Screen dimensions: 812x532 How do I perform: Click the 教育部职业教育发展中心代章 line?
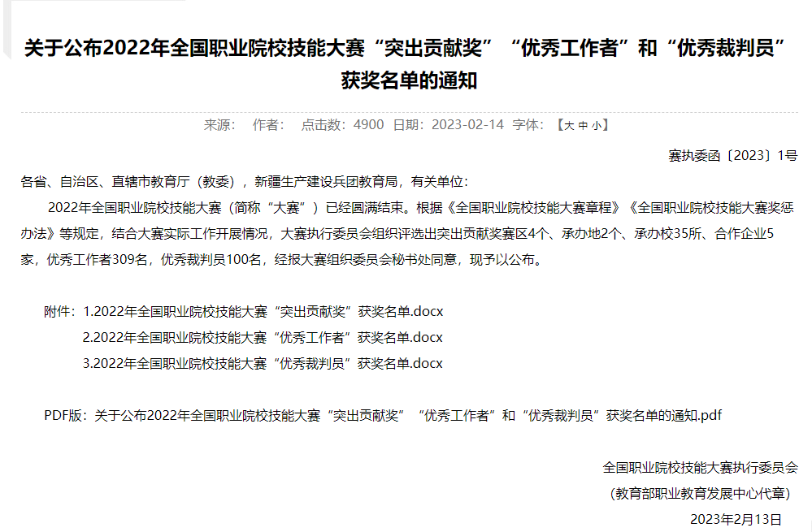700,493
